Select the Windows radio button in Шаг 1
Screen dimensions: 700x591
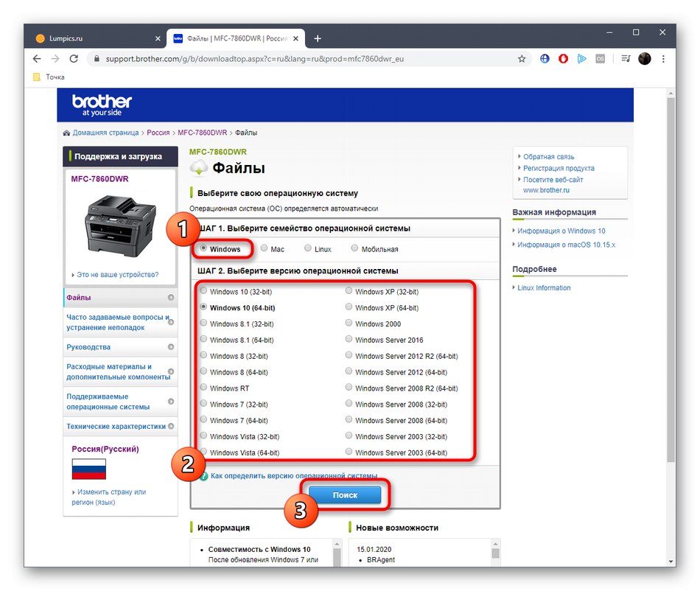[203, 248]
